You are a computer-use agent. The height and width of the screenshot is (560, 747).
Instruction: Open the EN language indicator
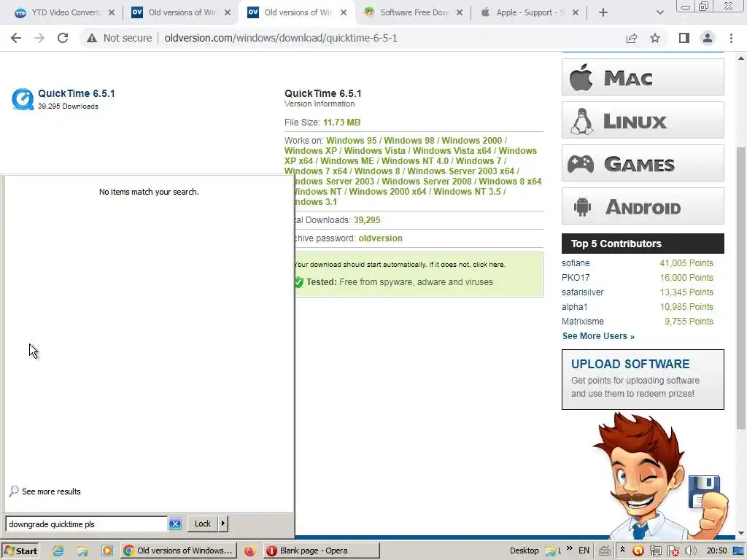[x=584, y=551]
